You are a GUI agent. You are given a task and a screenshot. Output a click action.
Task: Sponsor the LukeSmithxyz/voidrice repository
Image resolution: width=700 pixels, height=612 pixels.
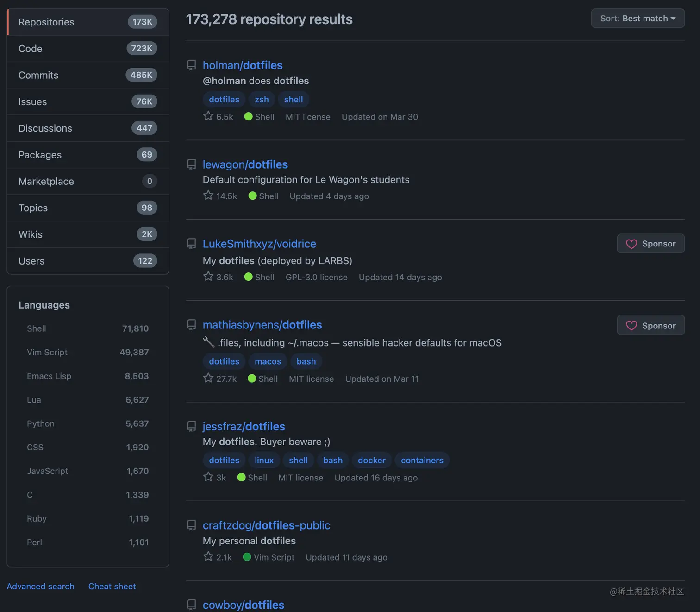(650, 244)
